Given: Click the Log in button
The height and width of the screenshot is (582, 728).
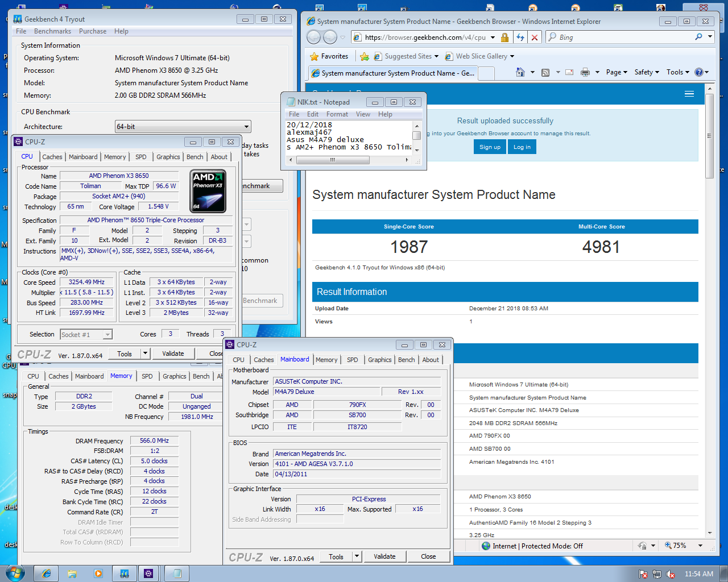Looking at the screenshot, I should [522, 147].
